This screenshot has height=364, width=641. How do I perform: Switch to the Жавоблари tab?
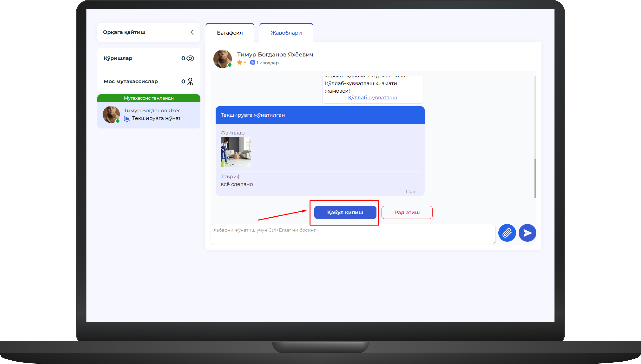[x=286, y=33]
